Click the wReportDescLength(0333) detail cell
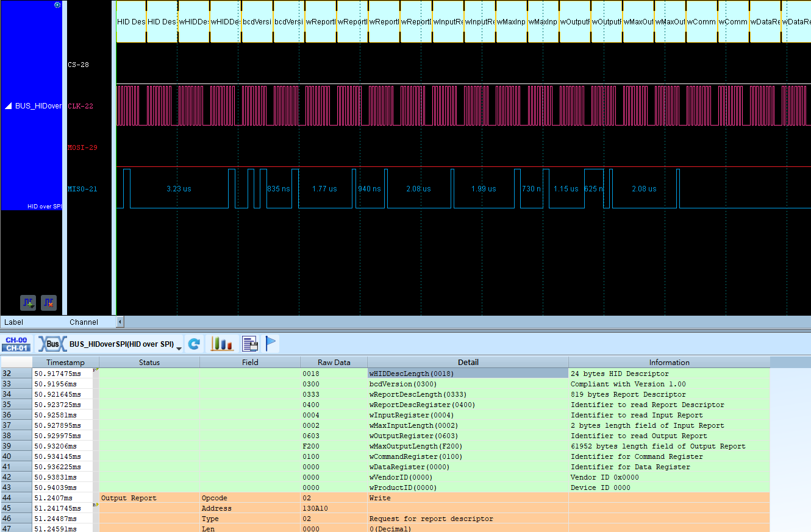The width and height of the screenshot is (811, 532). point(468,394)
